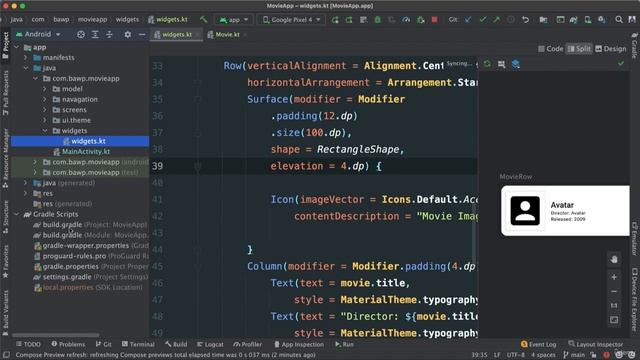This screenshot has width=640, height=360.
Task: Click Expand All icon in Project panel
Action: point(95,35)
